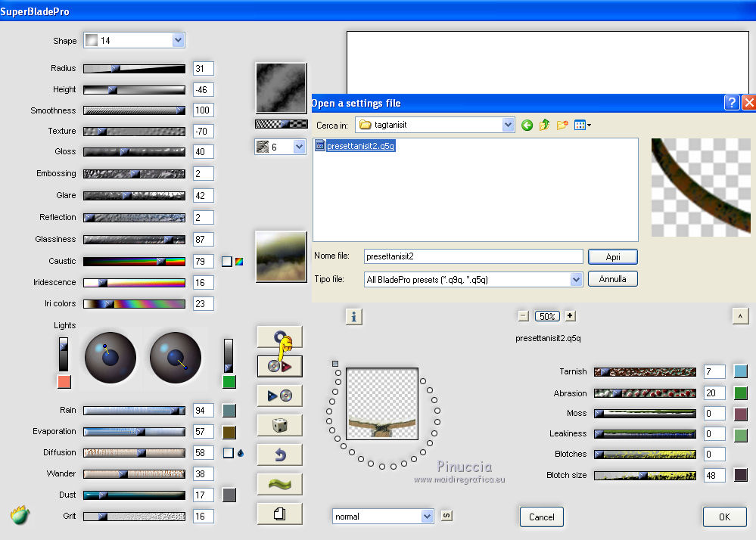The height and width of the screenshot is (540, 756).
Task: Click the dice randomize settings button
Action: 279,425
